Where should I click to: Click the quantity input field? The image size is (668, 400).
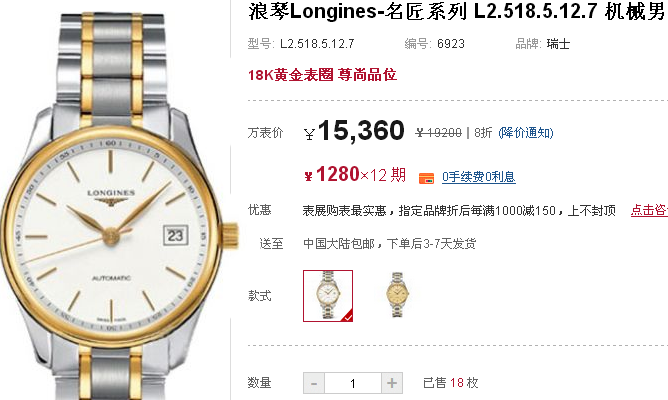[x=353, y=383]
